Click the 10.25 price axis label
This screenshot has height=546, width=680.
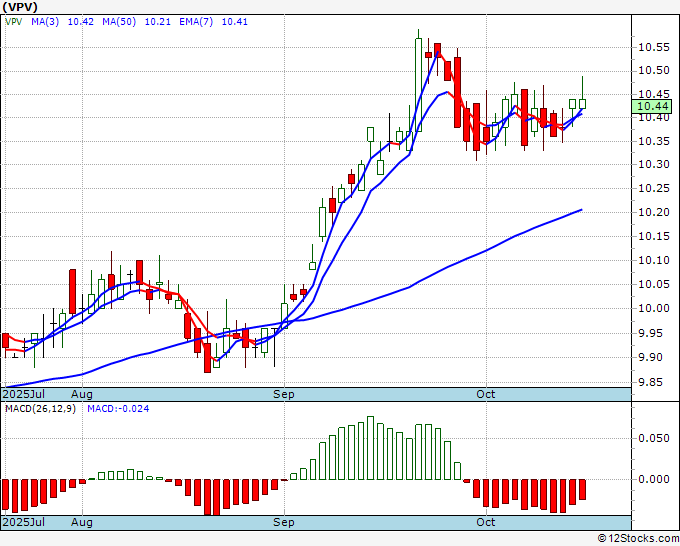(654, 188)
